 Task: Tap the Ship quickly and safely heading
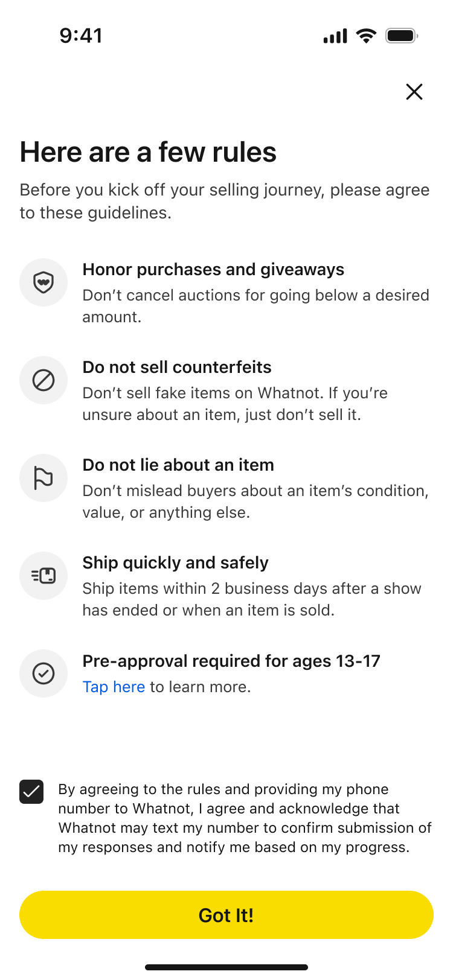175,562
